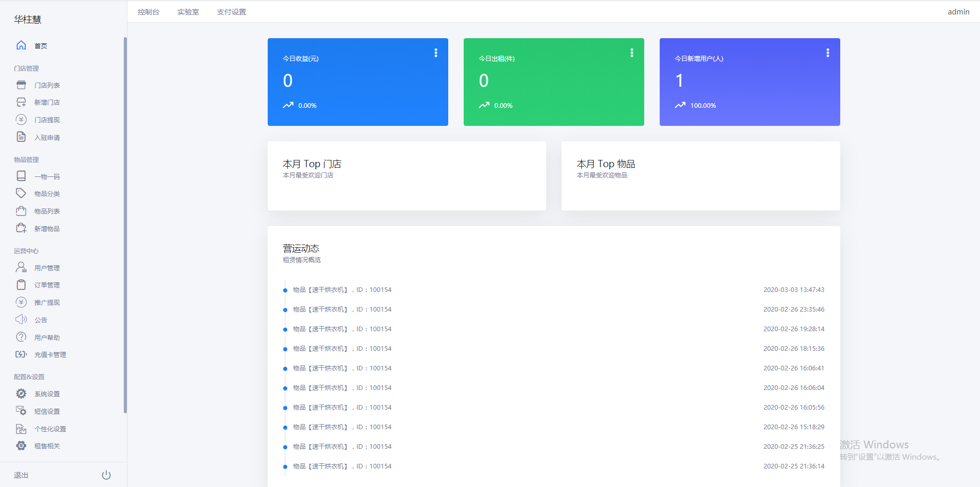
Task: Select 新增门店 in the sidebar
Action: click(47, 103)
